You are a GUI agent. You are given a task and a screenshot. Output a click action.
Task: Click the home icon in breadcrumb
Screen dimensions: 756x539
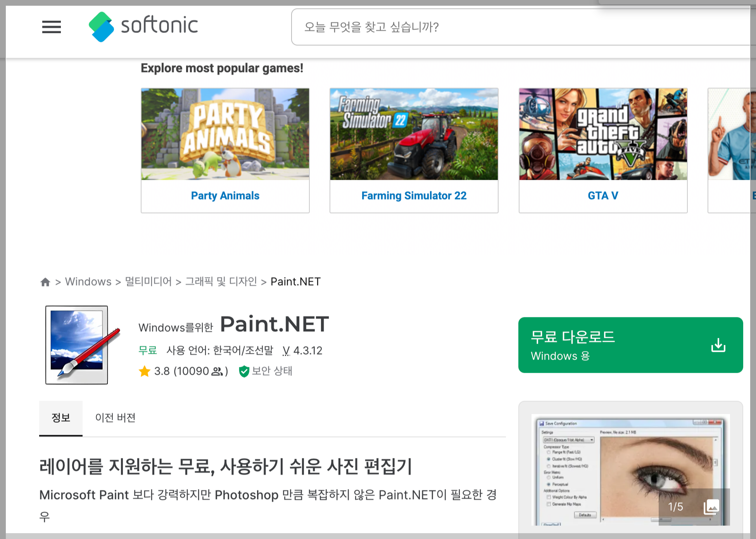45,282
